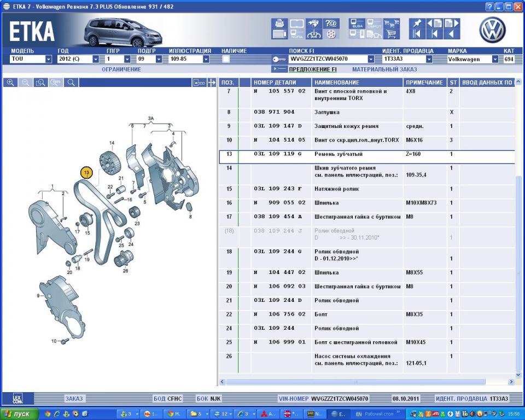Image resolution: width=525 pixels, height=420 pixels.
Task: Click the single-bar step back icon
Action: point(434,34)
